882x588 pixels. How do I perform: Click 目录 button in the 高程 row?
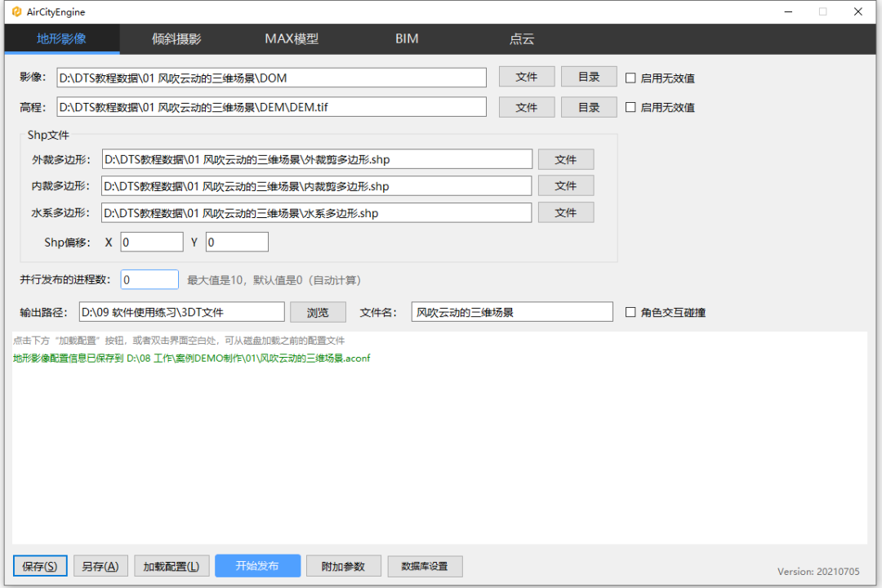589,107
